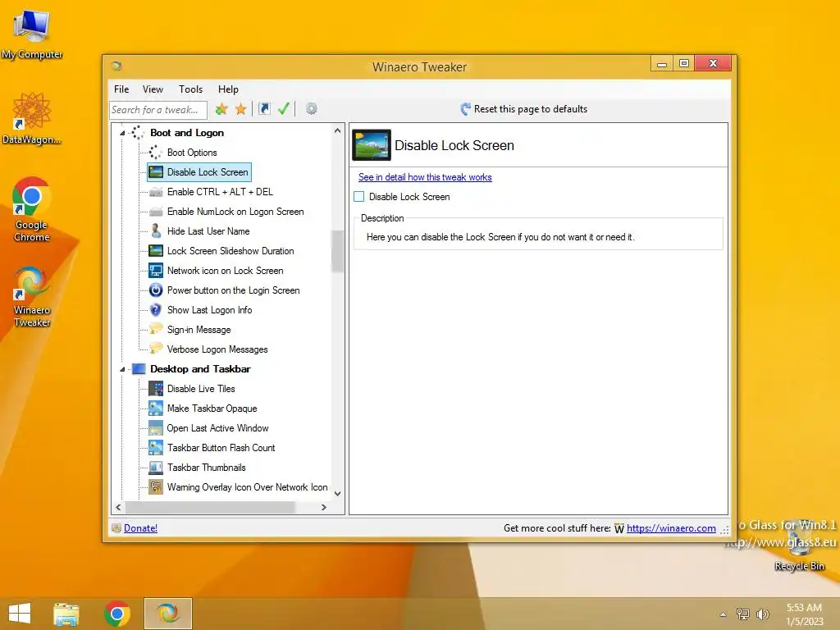Click the network tray icon
The width and height of the screenshot is (840, 630).
[743, 614]
